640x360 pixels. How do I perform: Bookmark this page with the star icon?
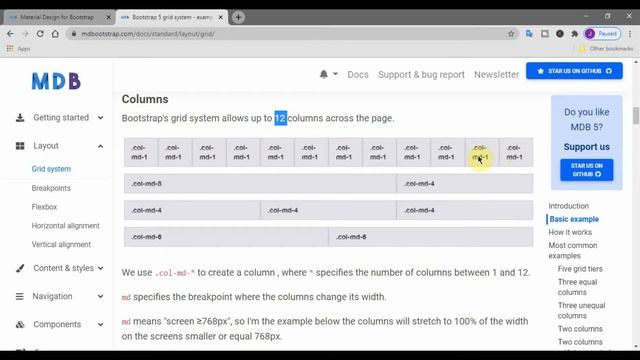click(511, 34)
